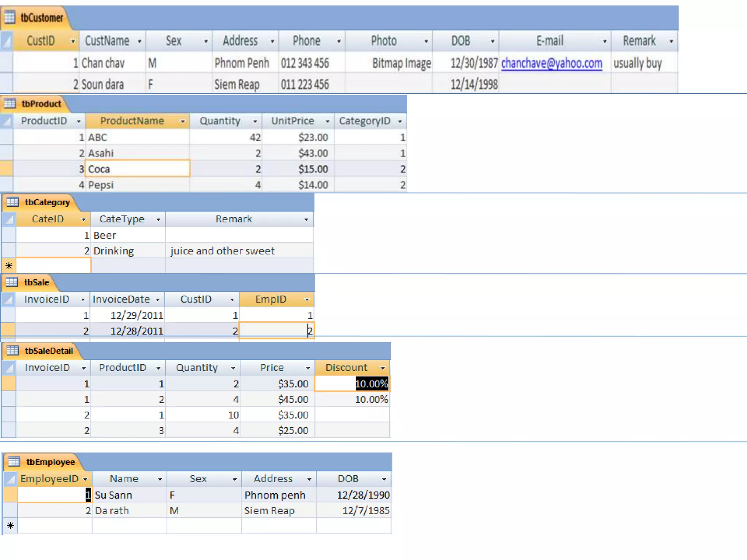Open the UnitPrice column filter dropdown

pyautogui.click(x=327, y=121)
